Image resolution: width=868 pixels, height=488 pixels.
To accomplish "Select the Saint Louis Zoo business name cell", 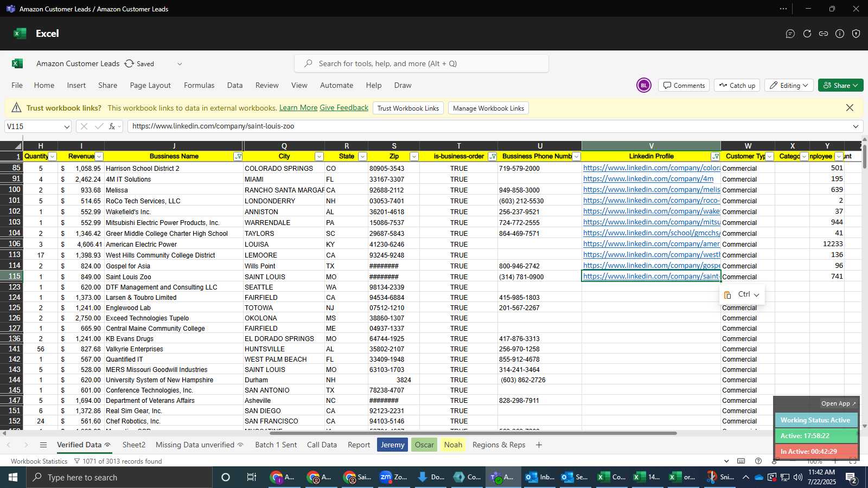I will click(x=174, y=277).
